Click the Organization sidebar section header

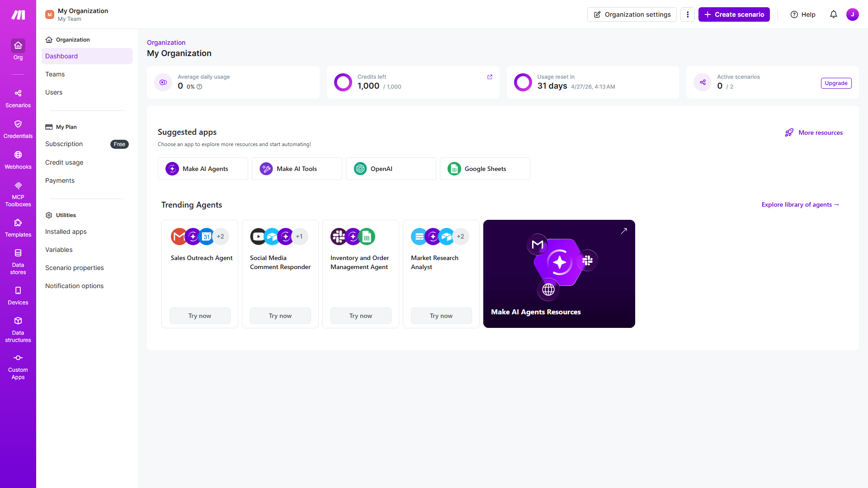[68, 40]
